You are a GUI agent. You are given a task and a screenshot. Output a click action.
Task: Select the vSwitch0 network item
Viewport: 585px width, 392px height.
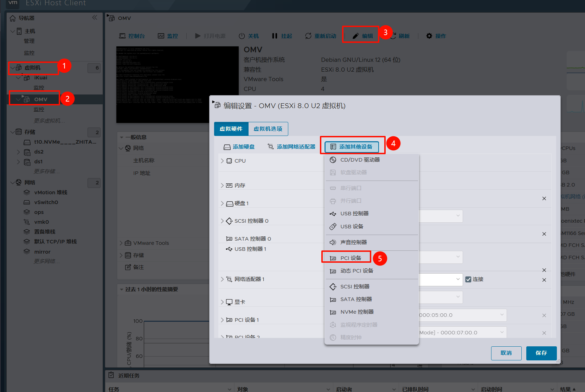tap(46, 202)
